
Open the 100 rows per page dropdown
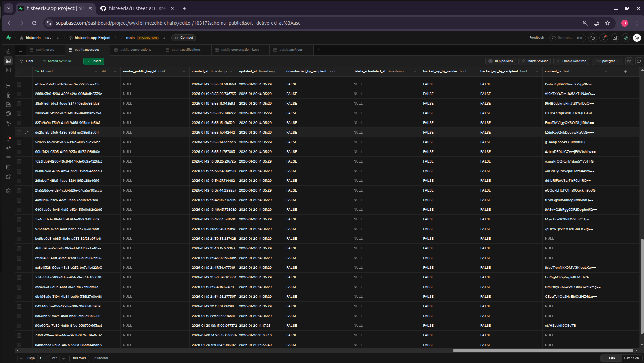point(79,358)
